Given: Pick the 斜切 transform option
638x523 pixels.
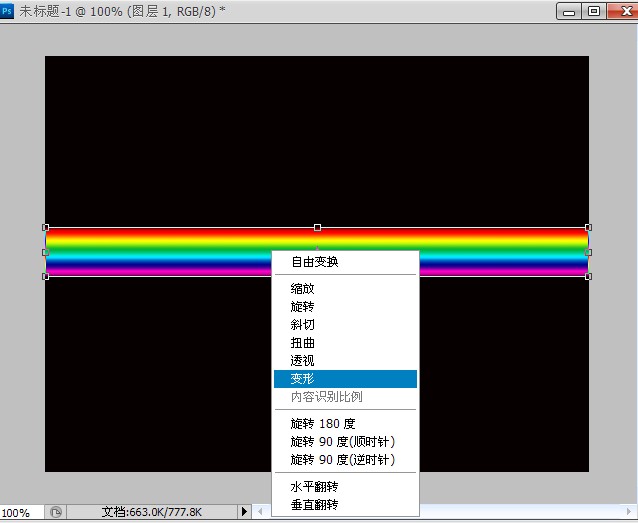Looking at the screenshot, I should point(345,324).
